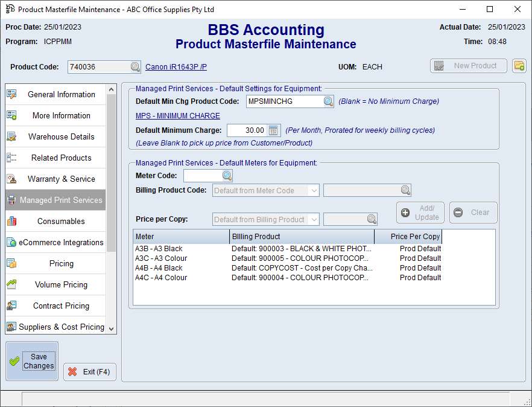Open the Canon iR1643P /P product link

coord(176,67)
